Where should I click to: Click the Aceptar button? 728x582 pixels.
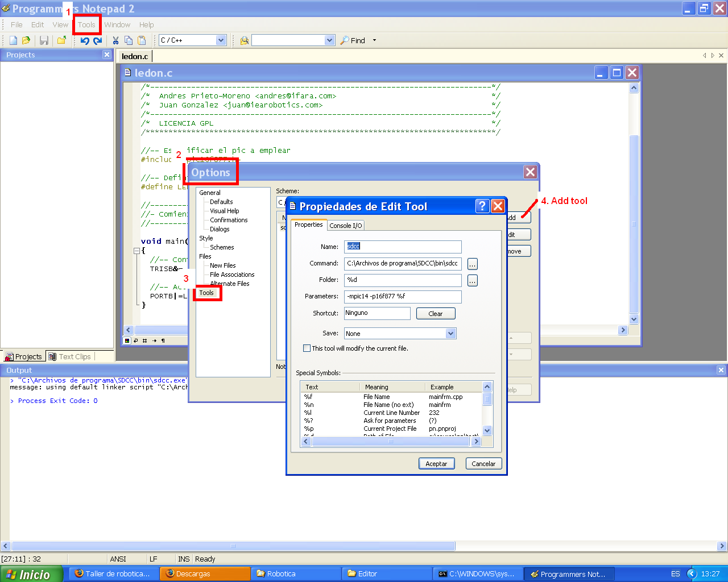tap(436, 464)
